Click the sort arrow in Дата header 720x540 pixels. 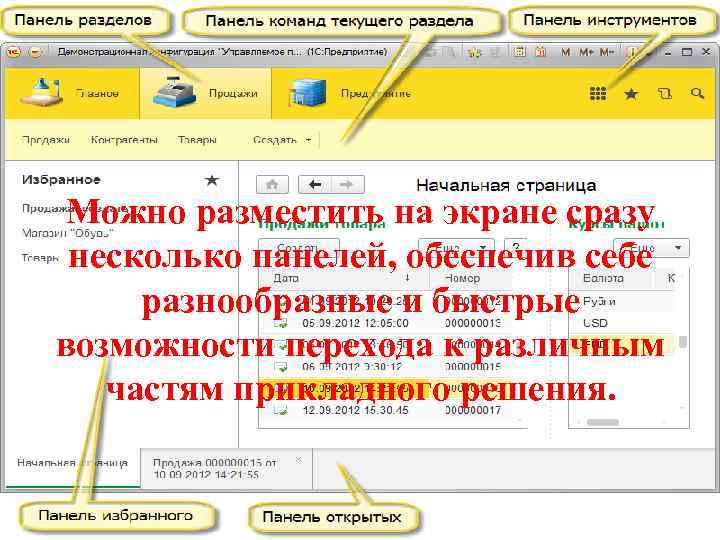[x=407, y=278]
